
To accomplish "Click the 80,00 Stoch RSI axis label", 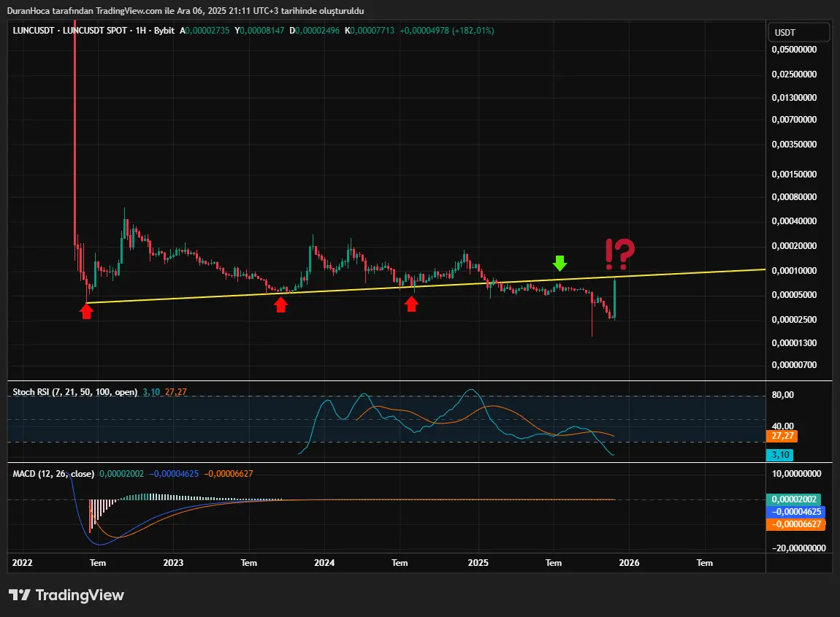I will click(x=782, y=395).
